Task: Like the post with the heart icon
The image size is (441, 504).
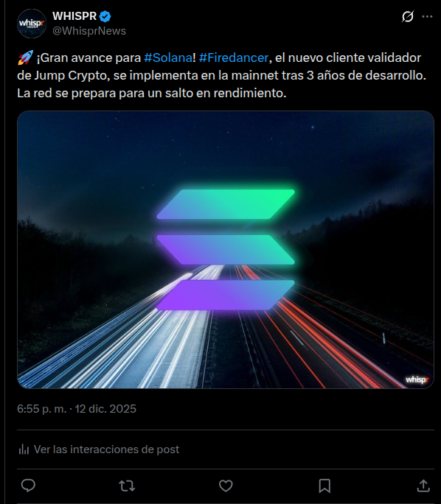Action: tap(226, 486)
